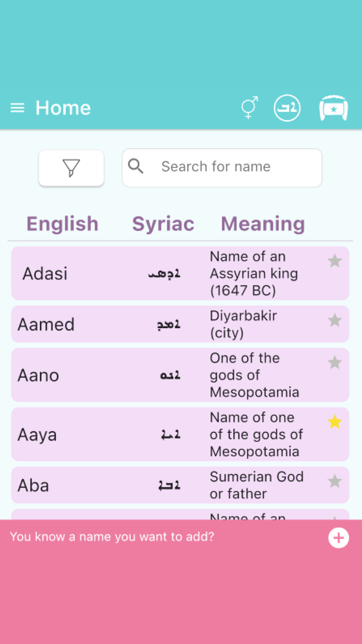Star the name Aano as favorite
The image size is (362, 644).
[335, 362]
